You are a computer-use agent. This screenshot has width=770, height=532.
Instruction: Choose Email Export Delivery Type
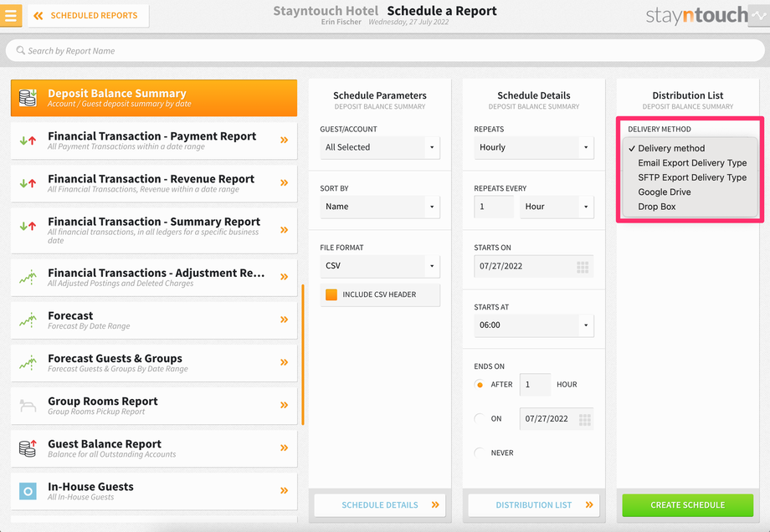(x=690, y=163)
